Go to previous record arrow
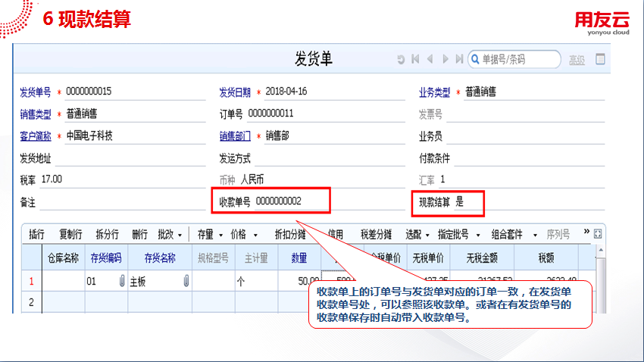 430,59
